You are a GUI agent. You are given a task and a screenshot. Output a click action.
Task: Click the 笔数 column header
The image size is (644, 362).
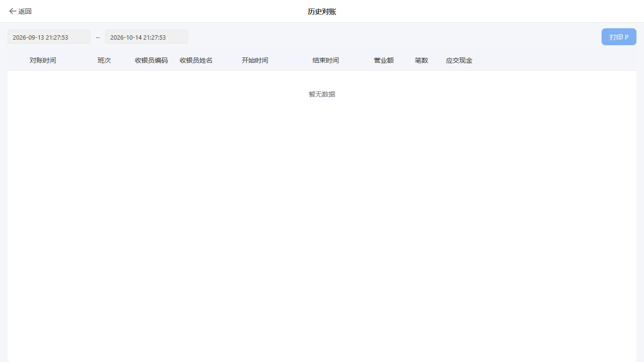point(421,60)
